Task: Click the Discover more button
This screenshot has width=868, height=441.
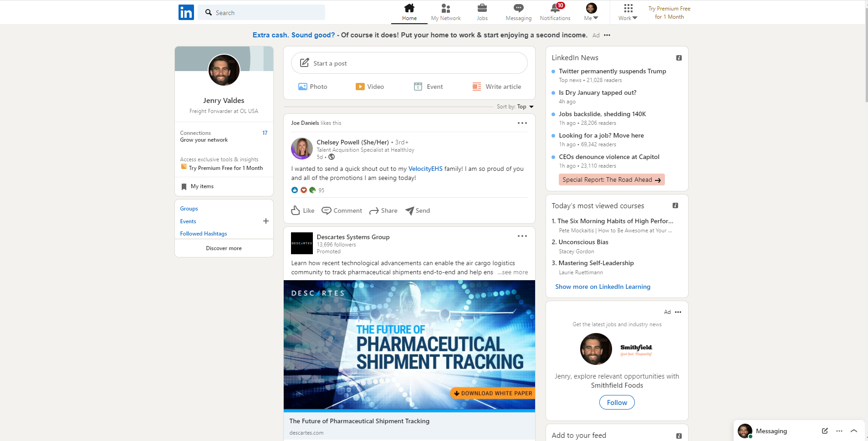Action: [224, 248]
